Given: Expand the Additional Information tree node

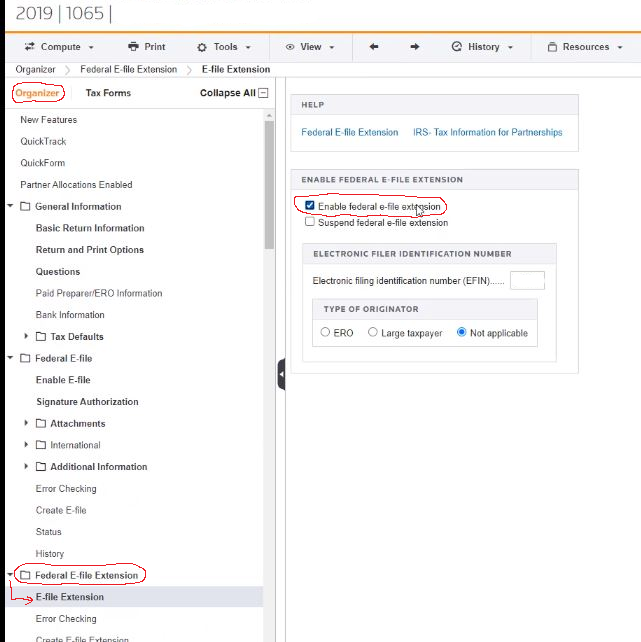Looking at the screenshot, I should pos(26,466).
